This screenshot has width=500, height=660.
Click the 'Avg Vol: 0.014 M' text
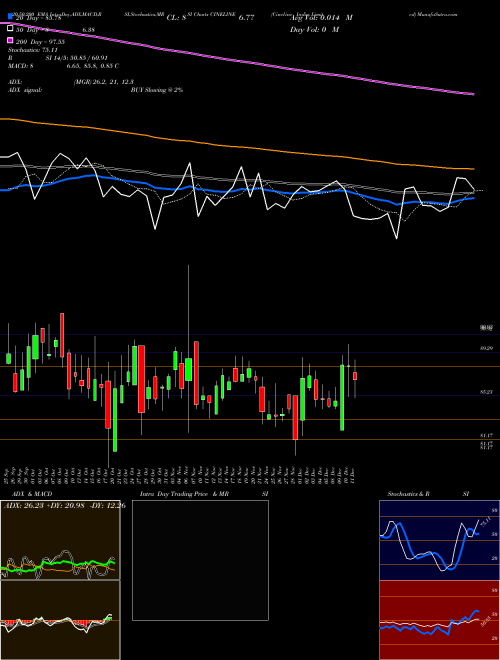(321, 18)
